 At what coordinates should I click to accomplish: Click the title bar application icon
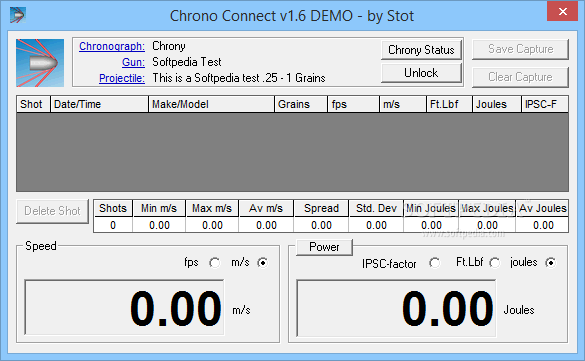(18, 15)
